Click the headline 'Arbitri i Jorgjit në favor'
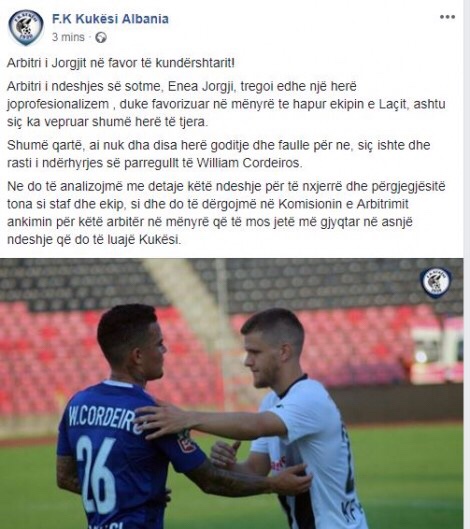This screenshot has width=470, height=529. click(120, 63)
